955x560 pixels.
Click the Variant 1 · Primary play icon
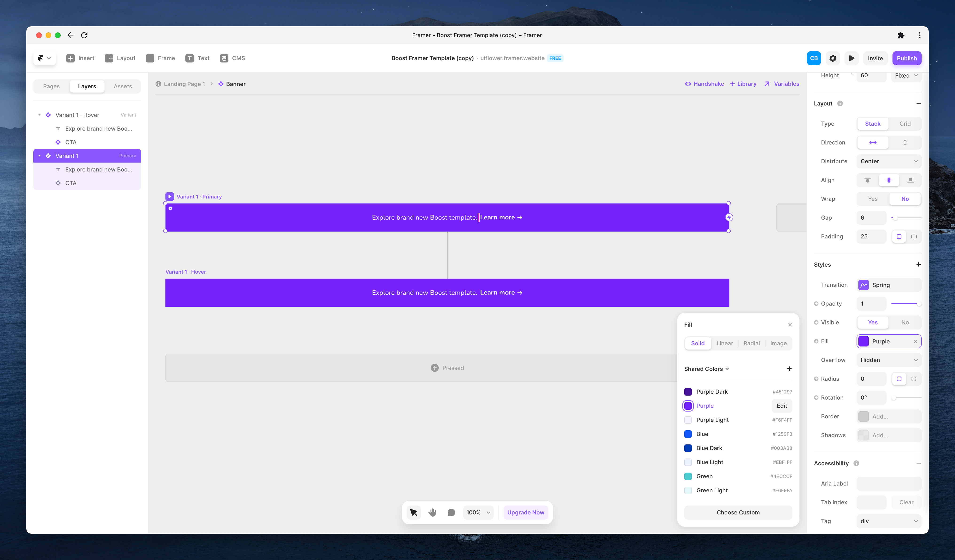pyautogui.click(x=170, y=197)
